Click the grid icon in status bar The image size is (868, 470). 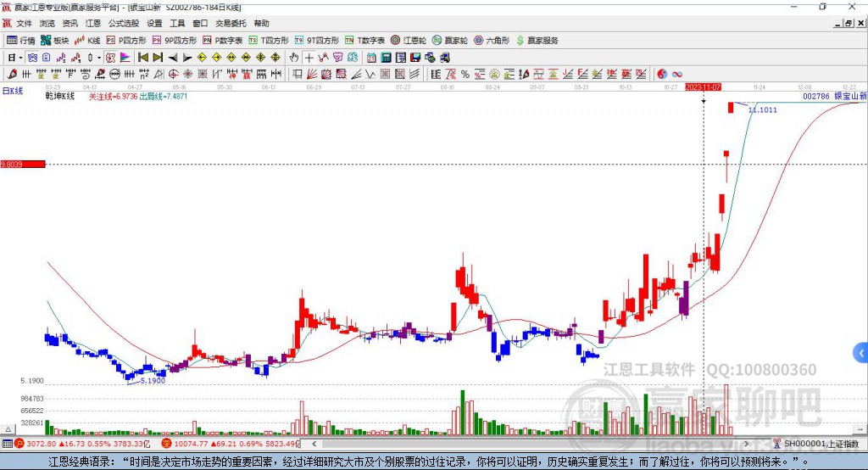click(x=7, y=444)
